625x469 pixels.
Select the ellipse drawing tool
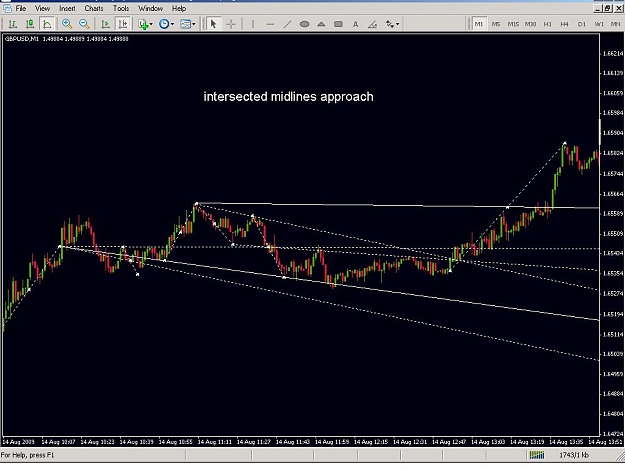(x=304, y=24)
